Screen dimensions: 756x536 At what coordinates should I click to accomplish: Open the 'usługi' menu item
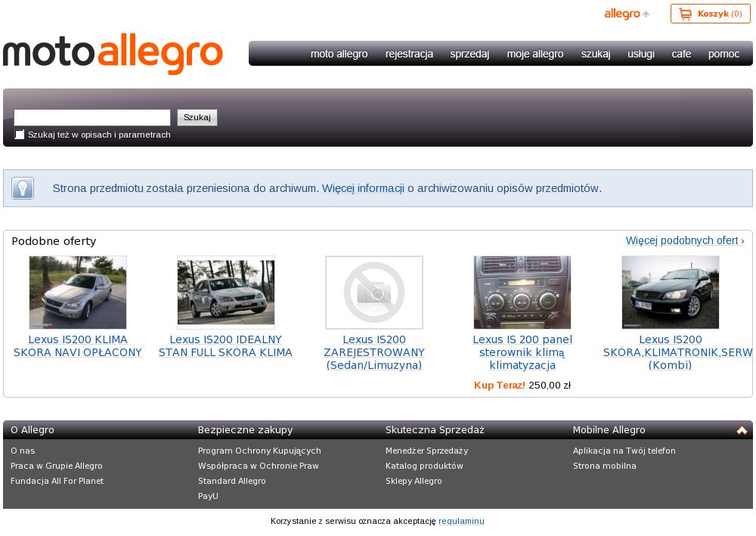[641, 54]
